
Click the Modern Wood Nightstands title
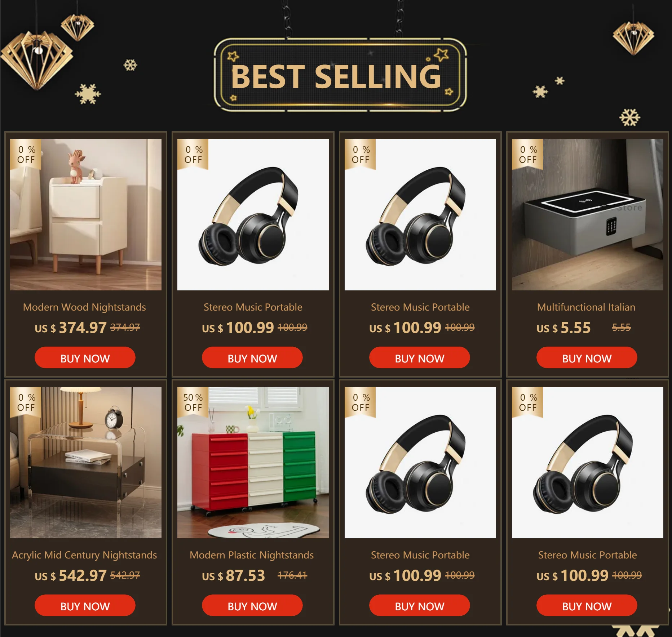(x=84, y=307)
